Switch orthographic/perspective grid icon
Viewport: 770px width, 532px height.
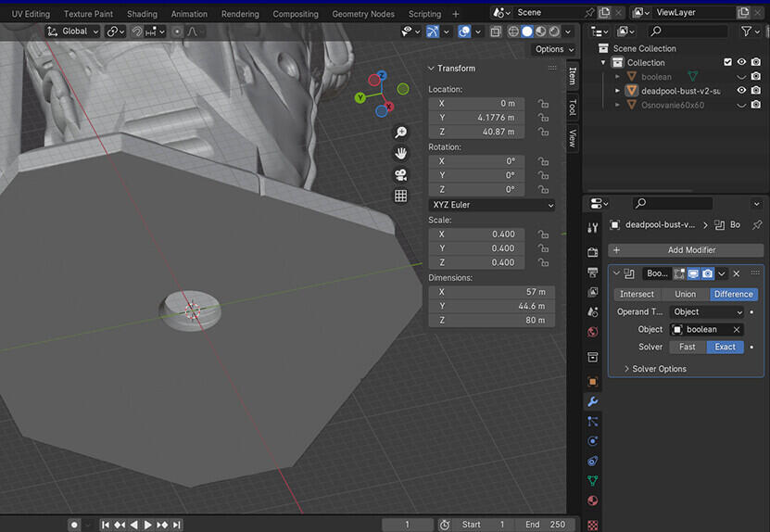click(x=400, y=196)
